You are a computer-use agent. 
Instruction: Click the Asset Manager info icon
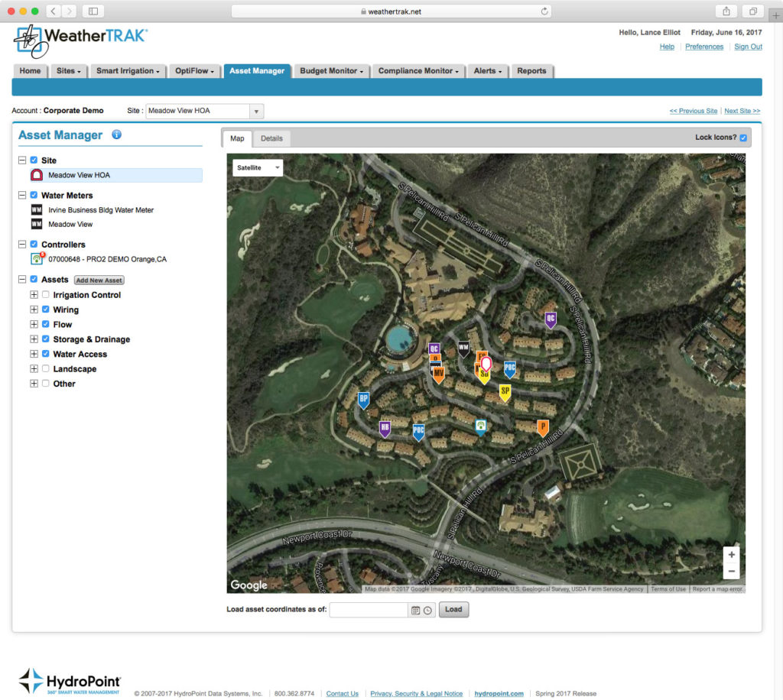[x=115, y=134]
